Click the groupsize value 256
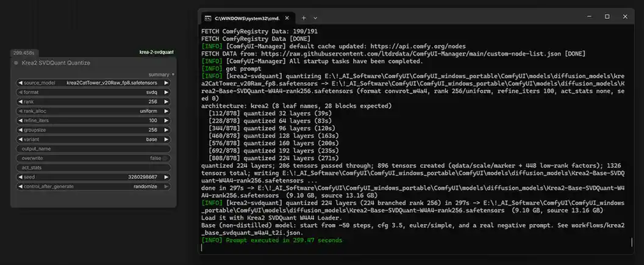This screenshot has width=644, height=265. 153,130
